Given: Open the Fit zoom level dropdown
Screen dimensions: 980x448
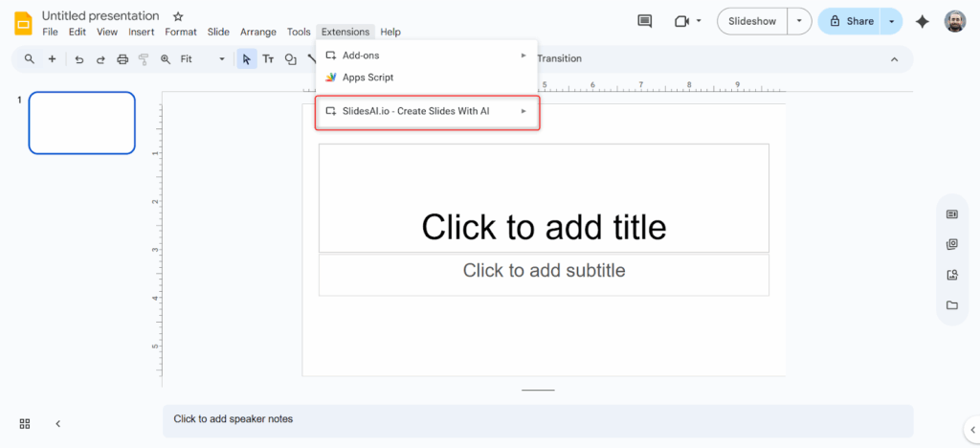Looking at the screenshot, I should (202, 59).
